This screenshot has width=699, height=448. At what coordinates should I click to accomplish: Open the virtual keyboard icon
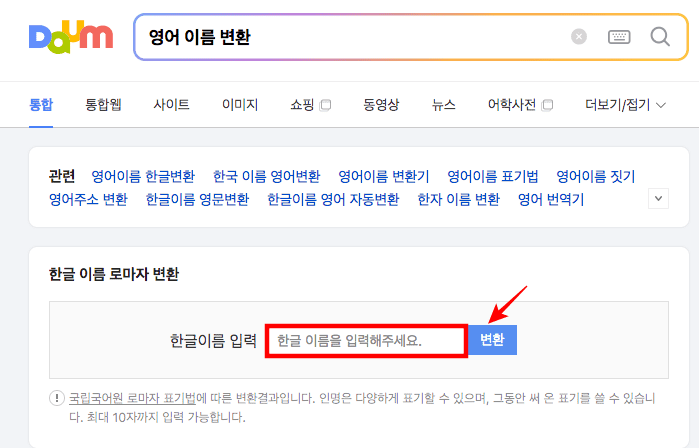pos(619,37)
